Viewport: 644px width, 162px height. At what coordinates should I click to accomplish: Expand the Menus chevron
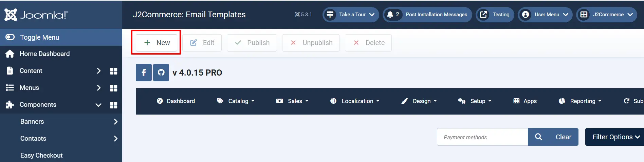tap(98, 88)
